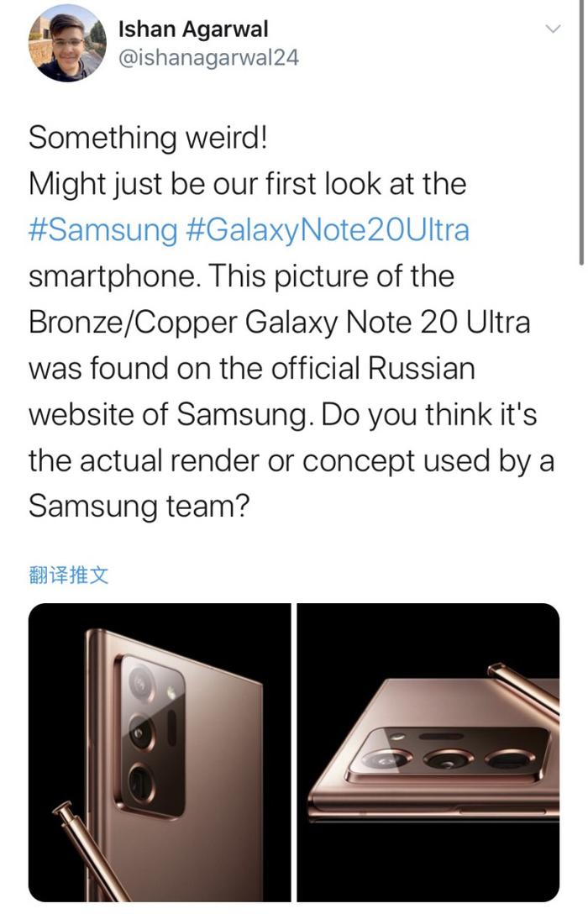Click the S Pen beside the upright phone

pos(92,852)
